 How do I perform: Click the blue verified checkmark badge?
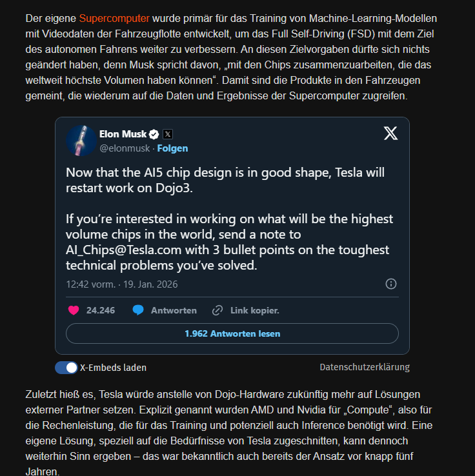(154, 134)
